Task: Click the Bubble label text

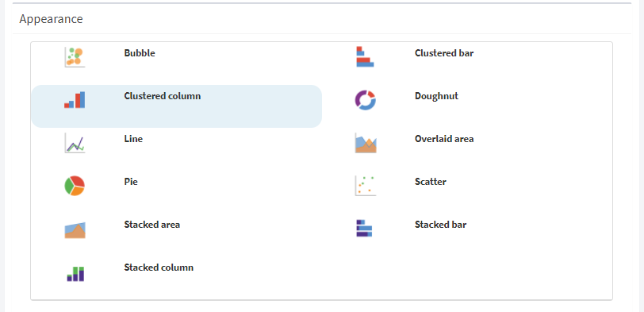Action: click(x=140, y=53)
